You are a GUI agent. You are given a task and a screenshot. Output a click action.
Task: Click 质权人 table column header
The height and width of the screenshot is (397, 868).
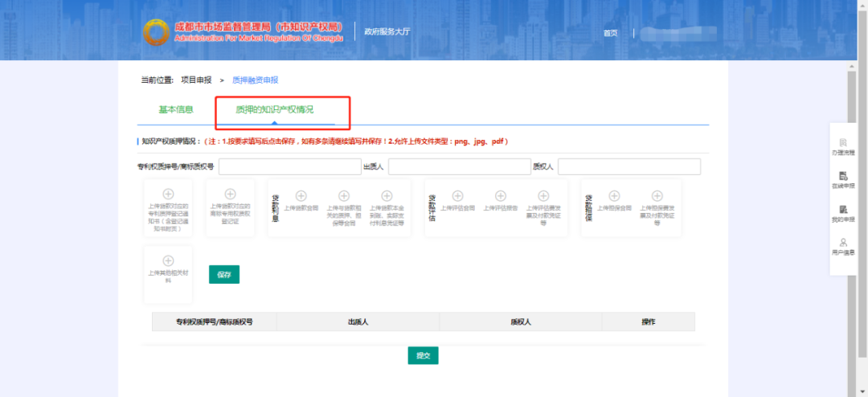[521, 321]
